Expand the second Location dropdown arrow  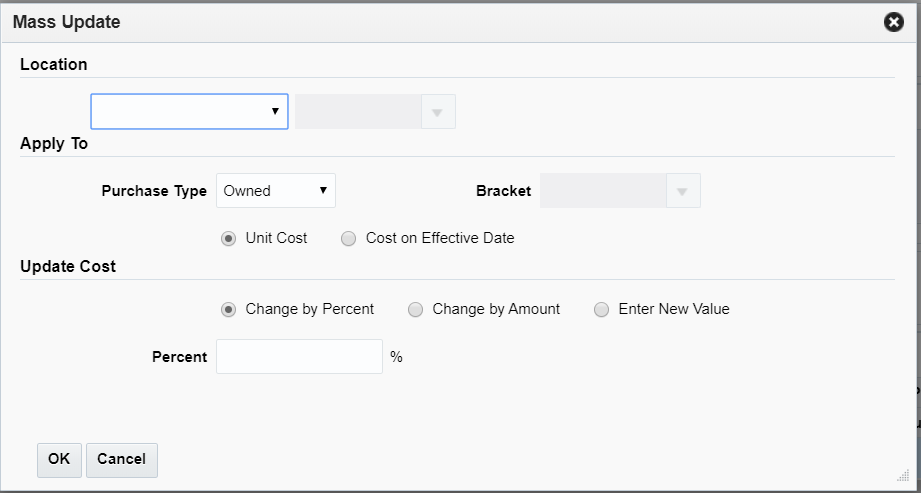coord(437,112)
